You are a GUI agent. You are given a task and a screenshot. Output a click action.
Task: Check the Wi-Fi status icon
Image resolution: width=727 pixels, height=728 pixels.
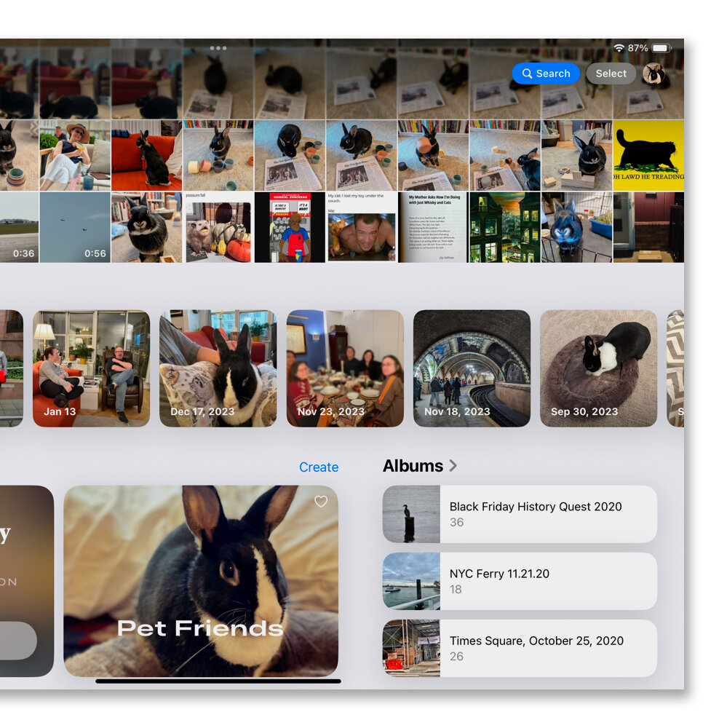[619, 48]
